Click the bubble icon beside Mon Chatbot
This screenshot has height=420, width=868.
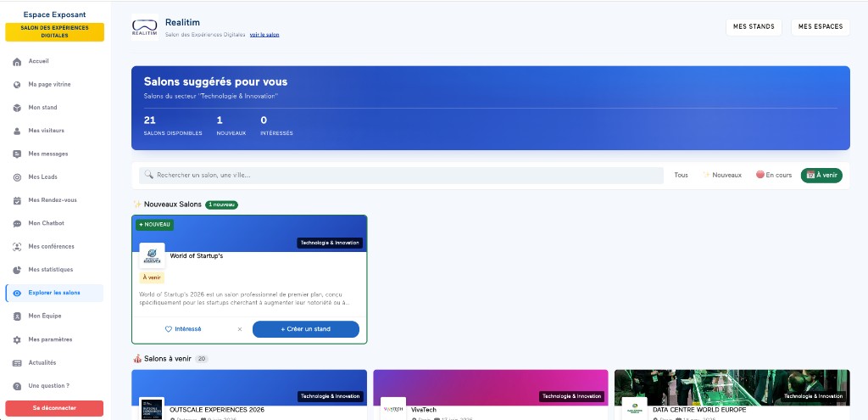click(x=17, y=224)
